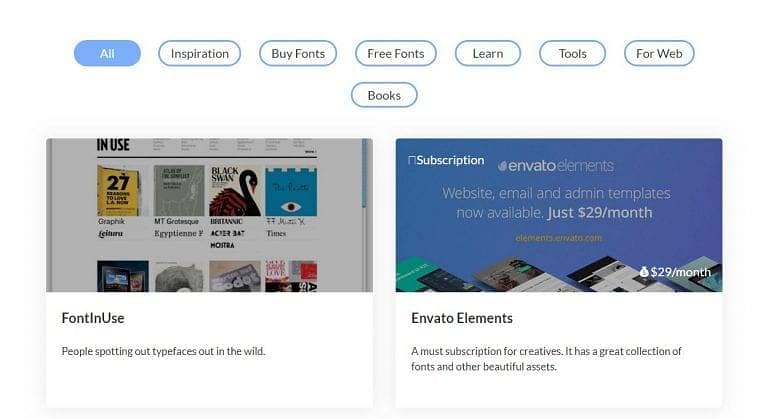Filter by For Web
Viewport: 768px width, 419px height.
(x=659, y=53)
